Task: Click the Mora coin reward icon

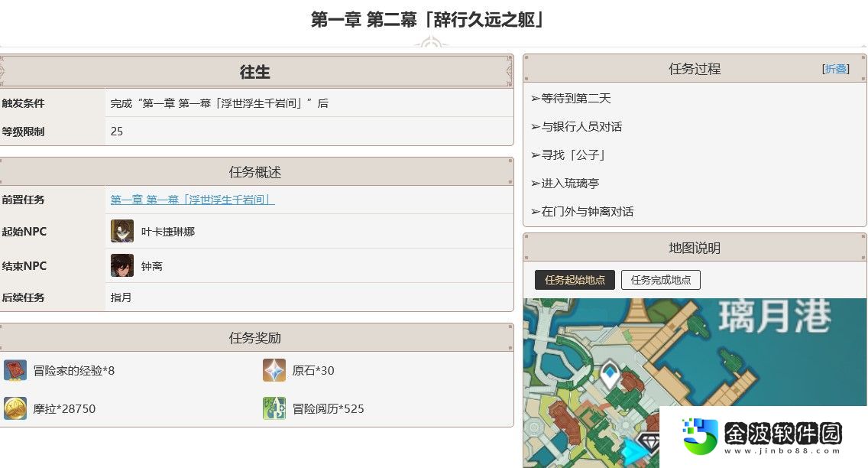Action: (x=15, y=408)
